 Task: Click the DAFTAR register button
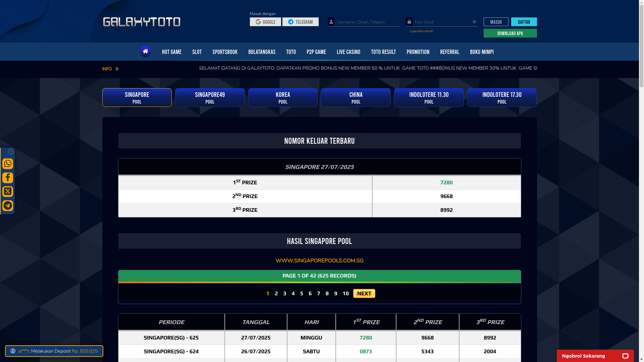pos(524,22)
